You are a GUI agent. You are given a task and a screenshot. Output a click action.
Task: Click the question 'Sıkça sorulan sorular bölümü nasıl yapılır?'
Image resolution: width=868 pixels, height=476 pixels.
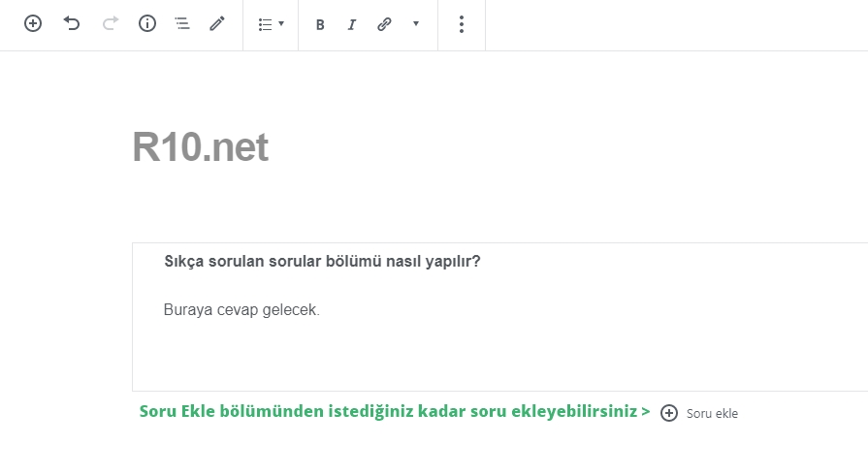[x=322, y=261]
